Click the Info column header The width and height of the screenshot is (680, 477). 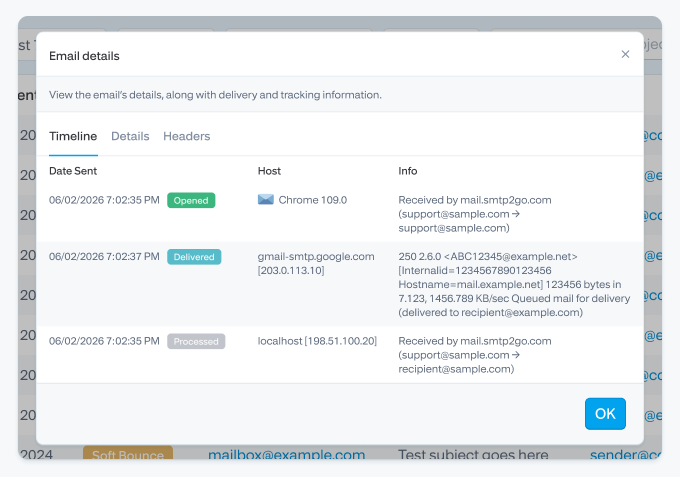point(408,171)
